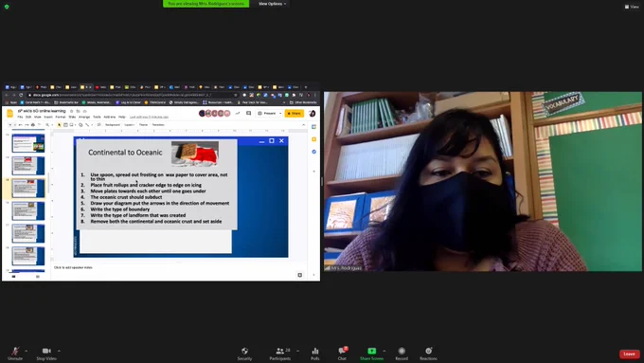This screenshot has width=644, height=363.
Task: Open Slide menu in Google Slides
Action: pos(72,118)
